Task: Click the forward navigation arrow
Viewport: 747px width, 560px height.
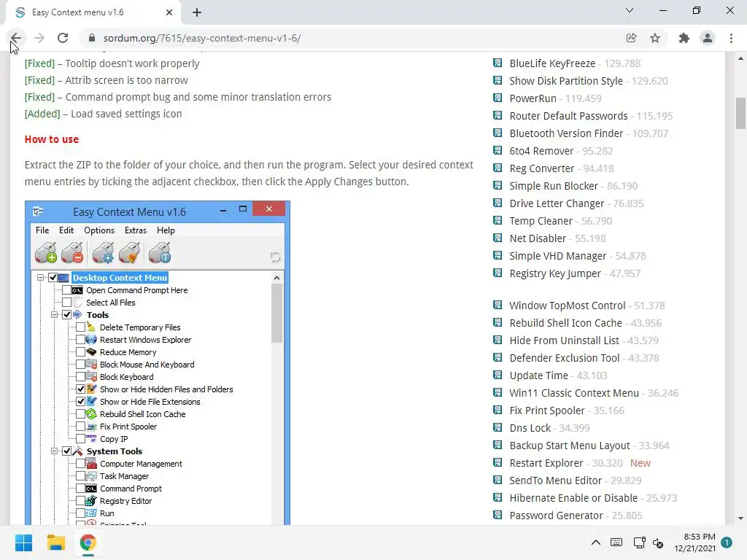Action: point(39,38)
